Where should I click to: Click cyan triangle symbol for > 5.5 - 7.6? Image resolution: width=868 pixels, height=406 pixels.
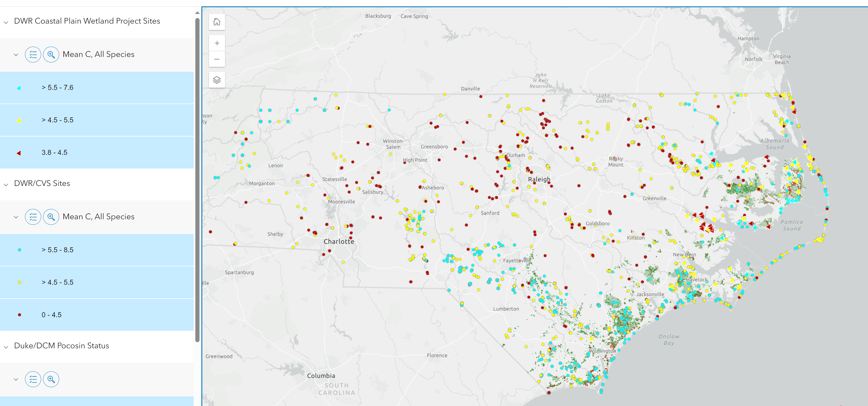(19, 88)
